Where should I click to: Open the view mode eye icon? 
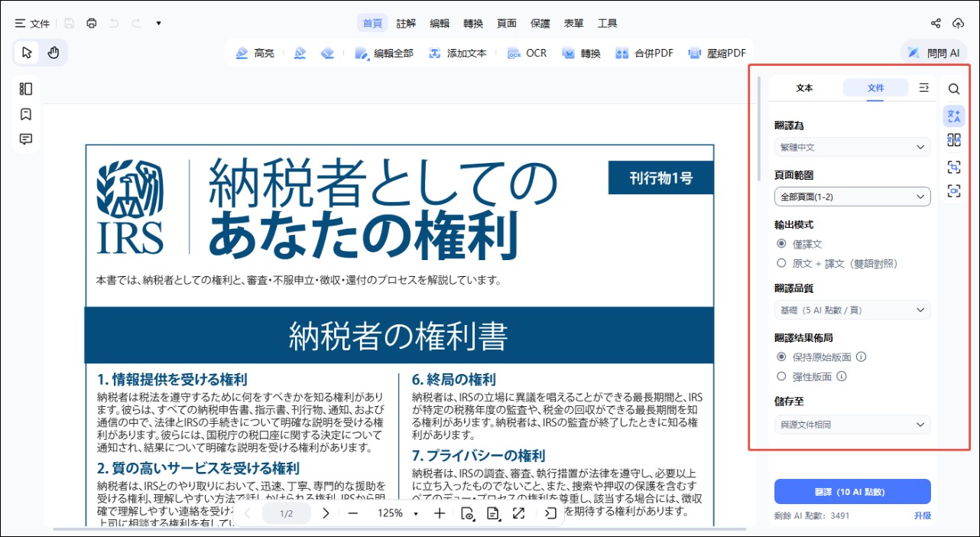point(468,513)
